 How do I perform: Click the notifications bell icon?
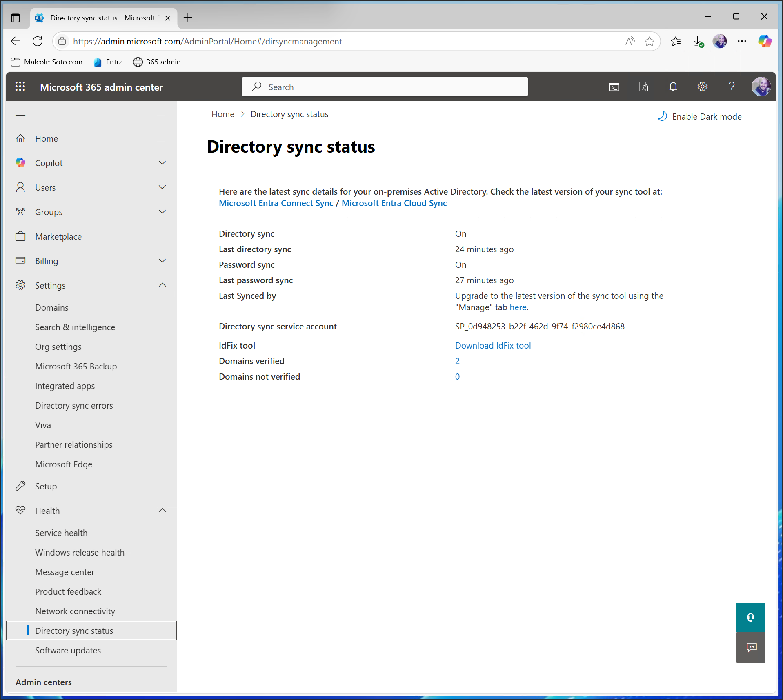pos(673,87)
